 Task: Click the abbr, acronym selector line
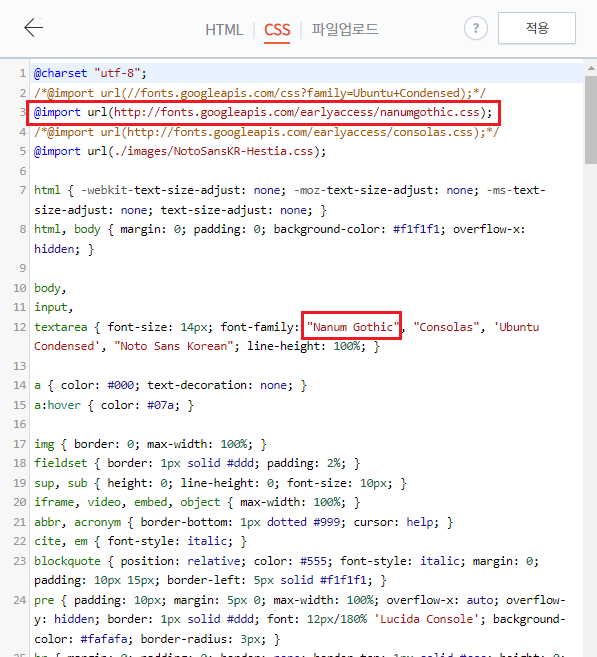click(243, 522)
